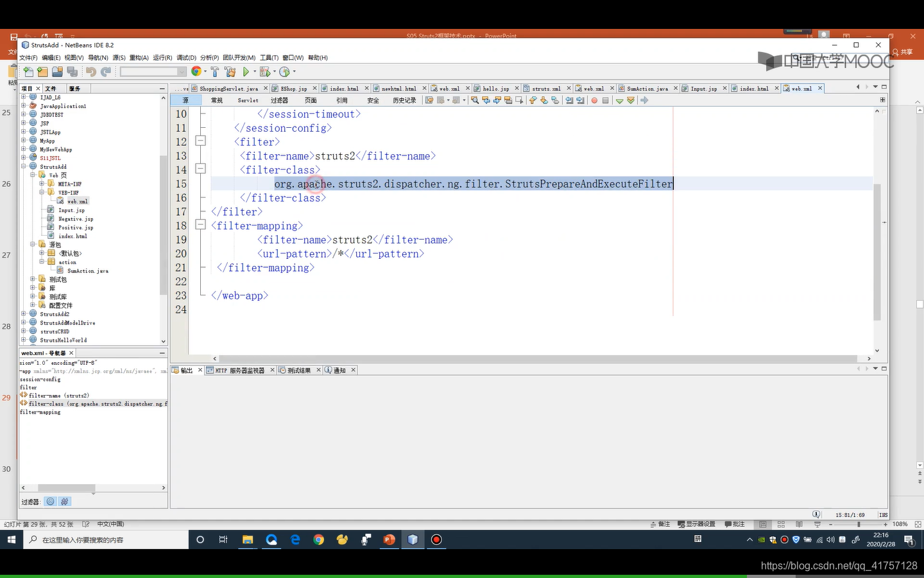Screen dimensions: 924x578
Task: Open HTTP 服务器监视器 output tab
Action: [x=239, y=370]
